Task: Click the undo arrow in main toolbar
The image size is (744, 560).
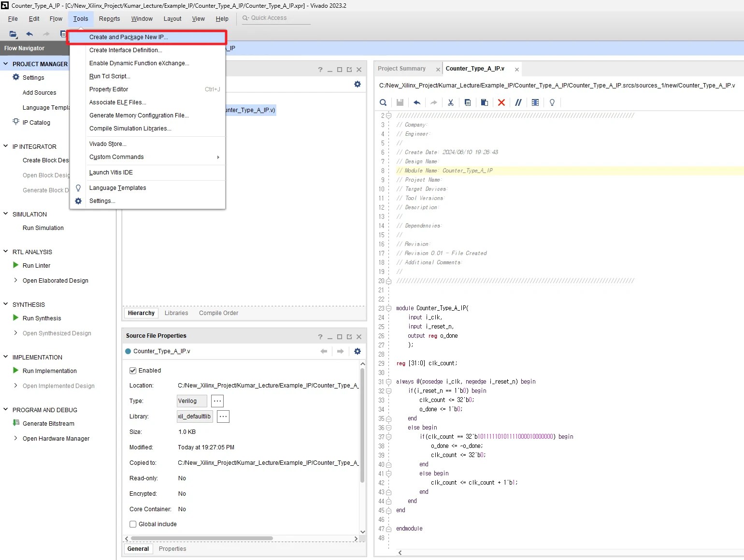Action: click(x=29, y=34)
